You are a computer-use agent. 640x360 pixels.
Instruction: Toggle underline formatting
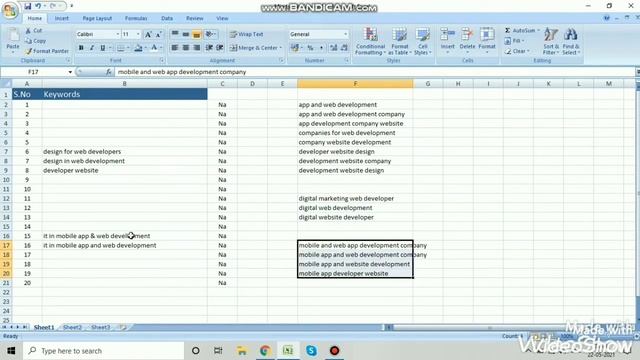pyautogui.click(x=103, y=48)
